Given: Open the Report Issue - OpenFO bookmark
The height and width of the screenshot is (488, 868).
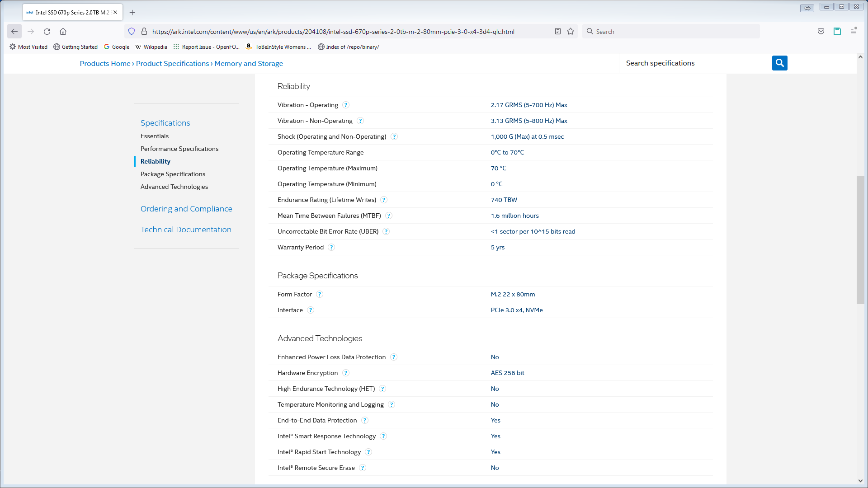Looking at the screenshot, I should click(x=207, y=47).
